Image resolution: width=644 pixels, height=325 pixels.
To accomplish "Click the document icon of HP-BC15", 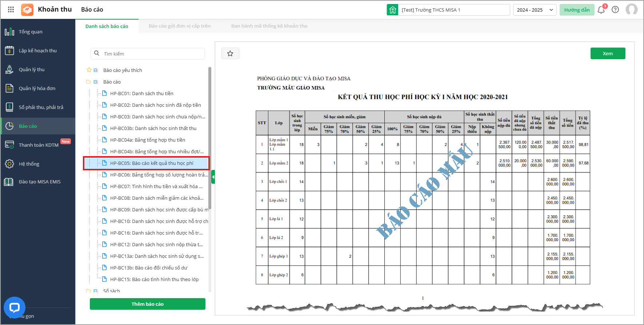I will click(x=104, y=279).
